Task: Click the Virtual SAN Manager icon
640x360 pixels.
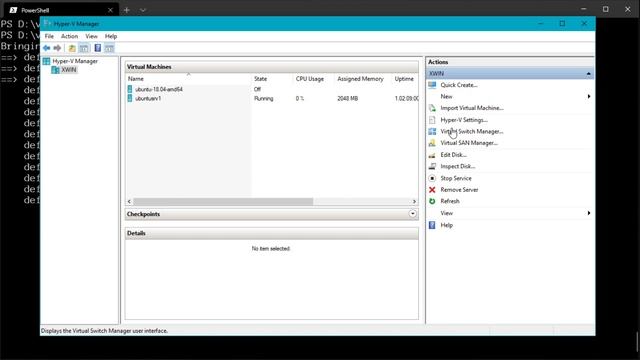Action: (432, 143)
